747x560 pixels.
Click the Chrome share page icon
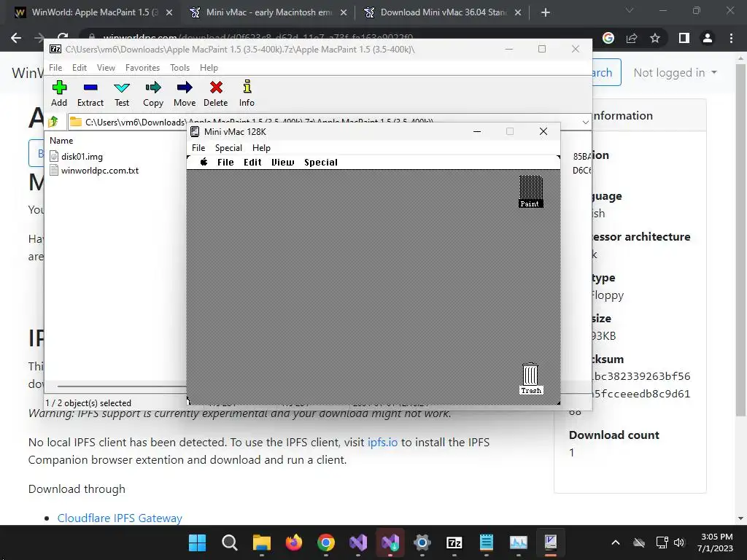632,38
